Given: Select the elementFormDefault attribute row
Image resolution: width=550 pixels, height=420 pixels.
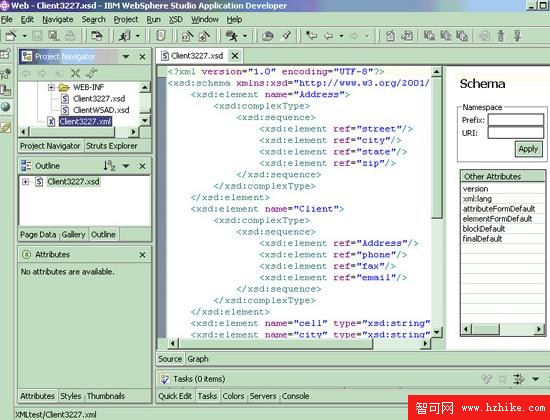Looking at the screenshot, I should click(502, 219).
